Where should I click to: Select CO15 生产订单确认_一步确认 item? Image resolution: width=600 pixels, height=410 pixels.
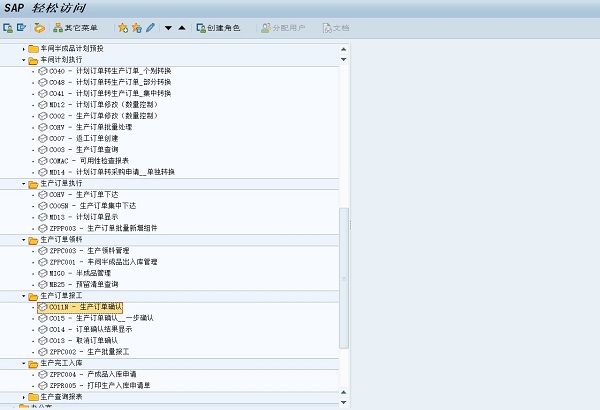tap(100, 318)
